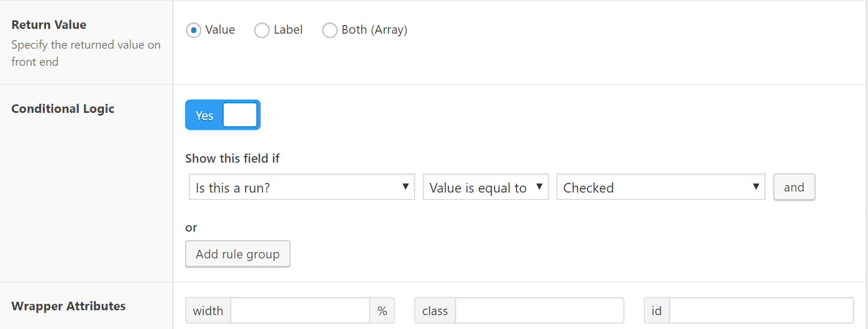Image resolution: width=868 pixels, height=329 pixels.
Task: Click the id attribute input field
Action: [760, 310]
